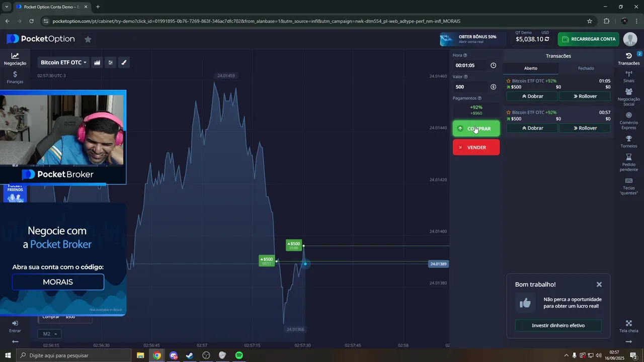This screenshot has width=644, height=362.
Task: Click the Hora help question mark
Action: (465, 55)
